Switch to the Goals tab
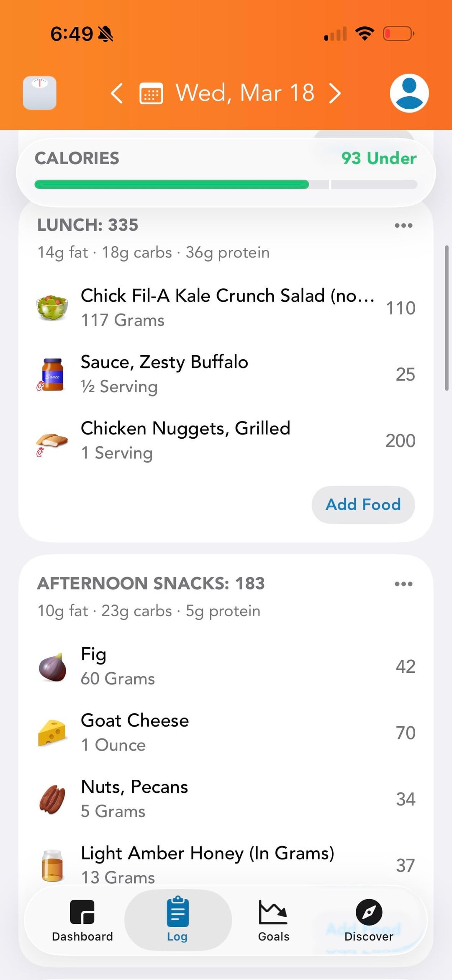This screenshot has height=980, width=452. (x=273, y=920)
